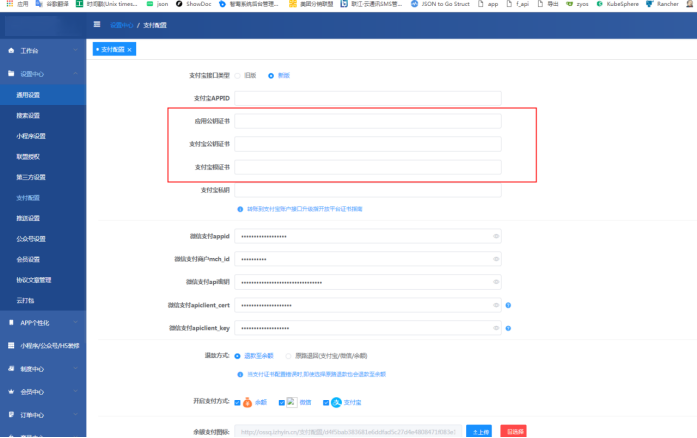Screen dimensions: 697x438
Task: Click the blue 上传 upload button
Action: 479,431
